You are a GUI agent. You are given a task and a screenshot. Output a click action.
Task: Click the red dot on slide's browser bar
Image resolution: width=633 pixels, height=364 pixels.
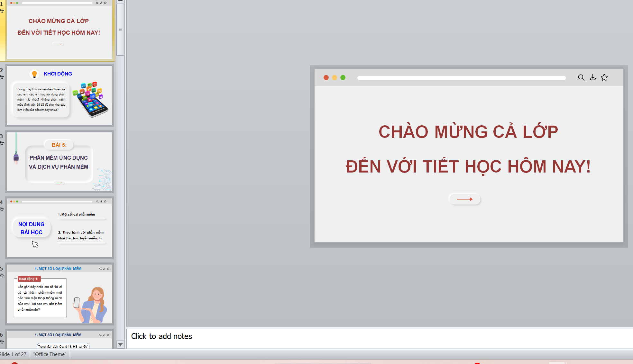326,77
